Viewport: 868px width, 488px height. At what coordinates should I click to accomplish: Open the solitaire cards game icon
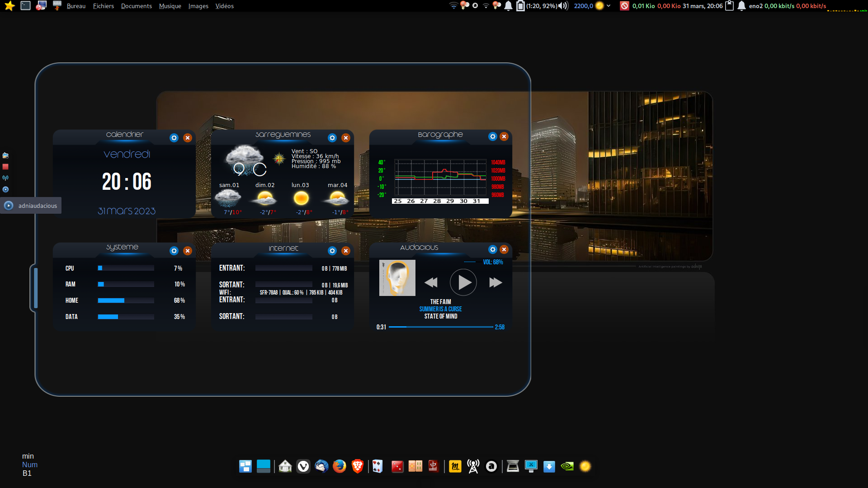[x=377, y=466]
